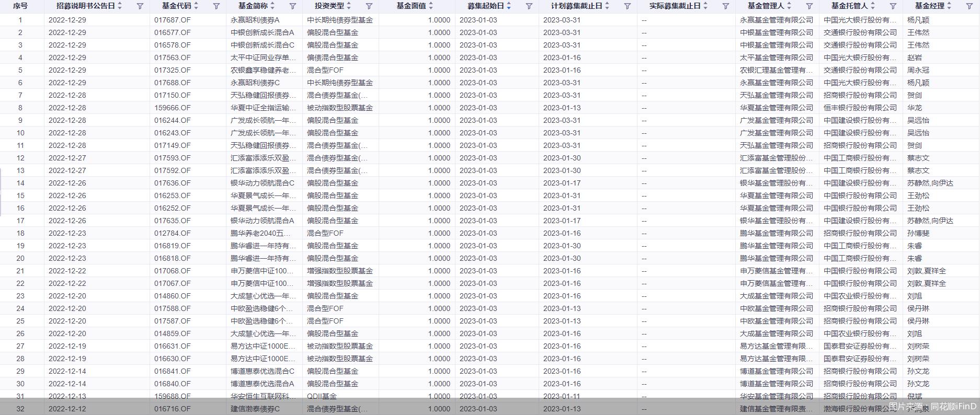
Task: Click announcement date 2022-12-27 in row 12
Action: pos(67,158)
